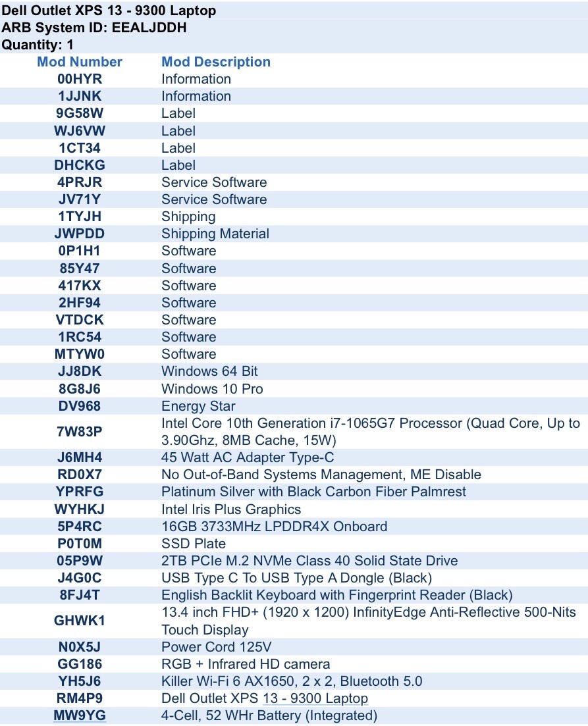Select the 'Mod Description' column header
588x726 pixels.
click(x=216, y=62)
